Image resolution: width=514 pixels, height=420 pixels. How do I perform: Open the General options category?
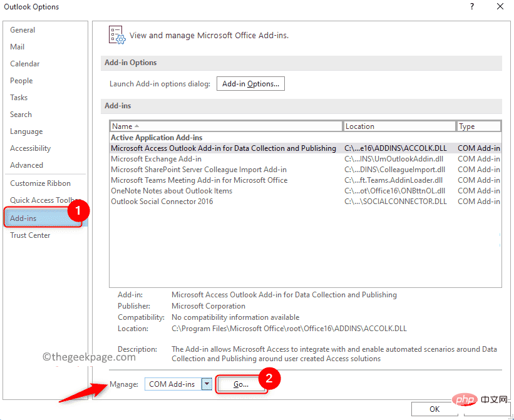point(23,30)
